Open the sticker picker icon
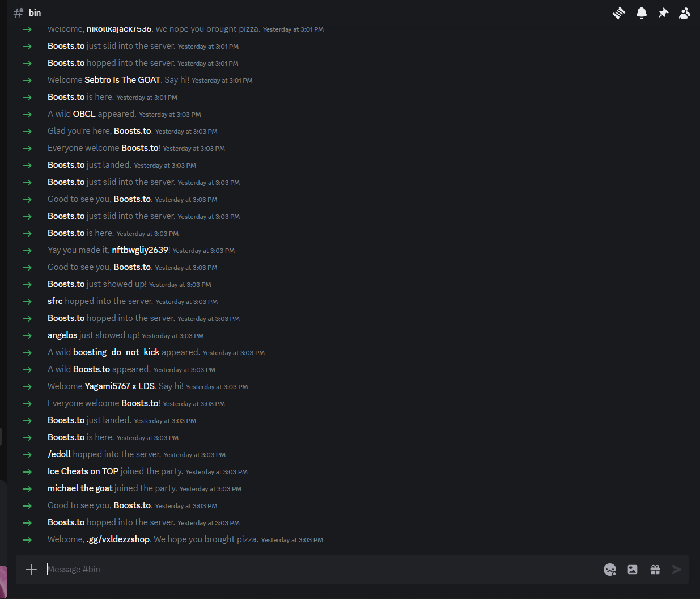This screenshot has height=599, width=700. [x=633, y=570]
